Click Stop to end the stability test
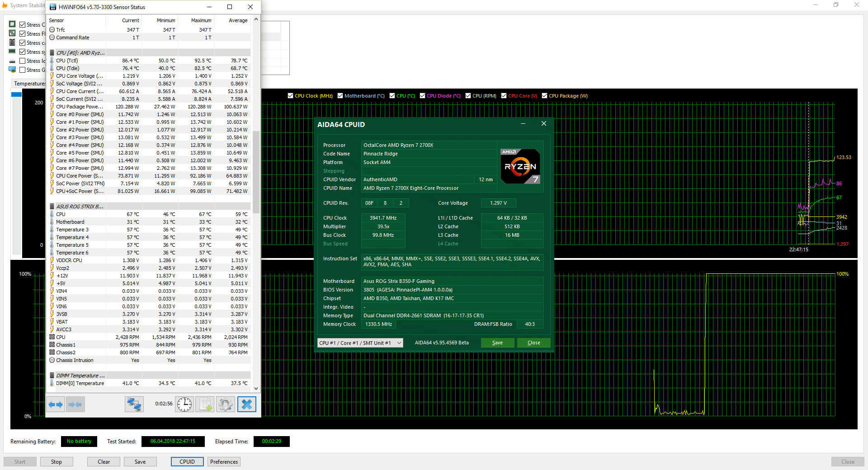Image resolution: width=868 pixels, height=470 pixels. pyautogui.click(x=57, y=462)
